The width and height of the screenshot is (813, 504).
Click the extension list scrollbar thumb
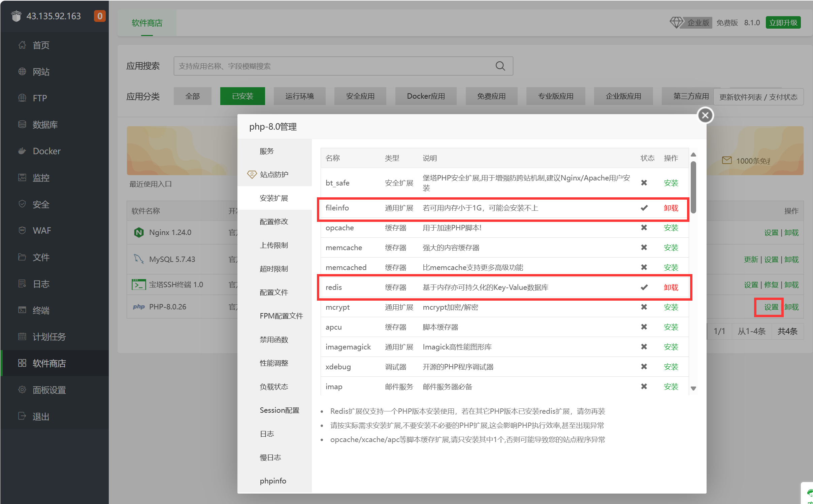tap(693, 187)
